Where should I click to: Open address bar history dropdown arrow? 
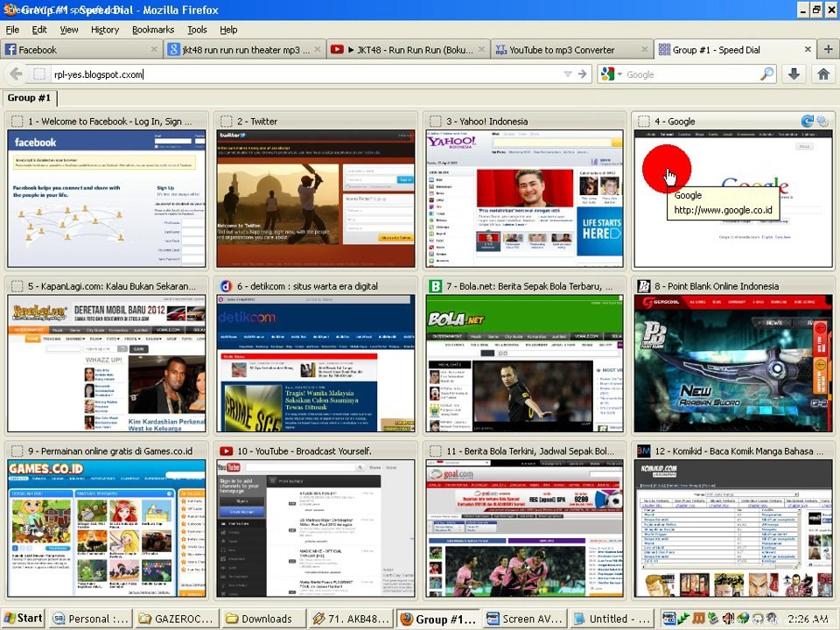pos(568,73)
